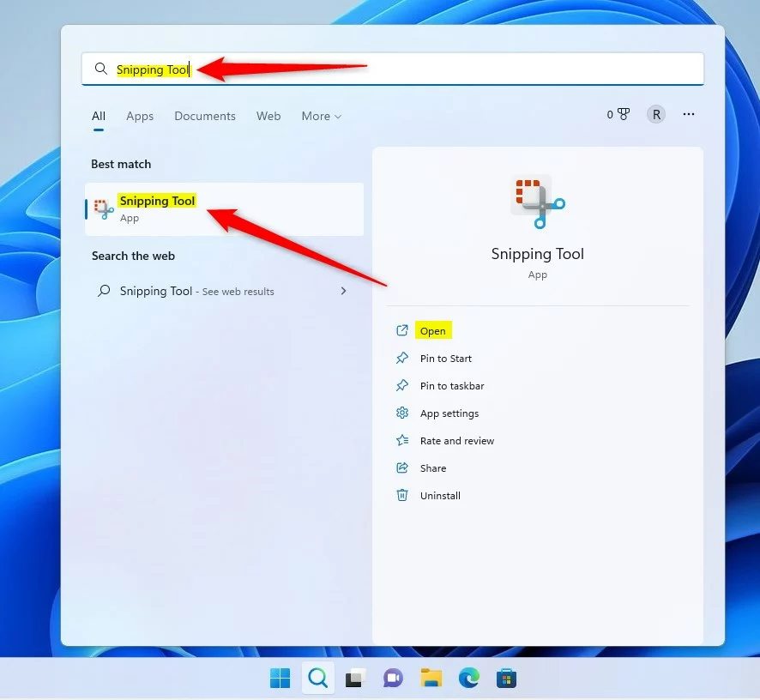Screen dimensions: 760x700
Task: Open the Chat icon on taskbar
Action: [x=393, y=678]
